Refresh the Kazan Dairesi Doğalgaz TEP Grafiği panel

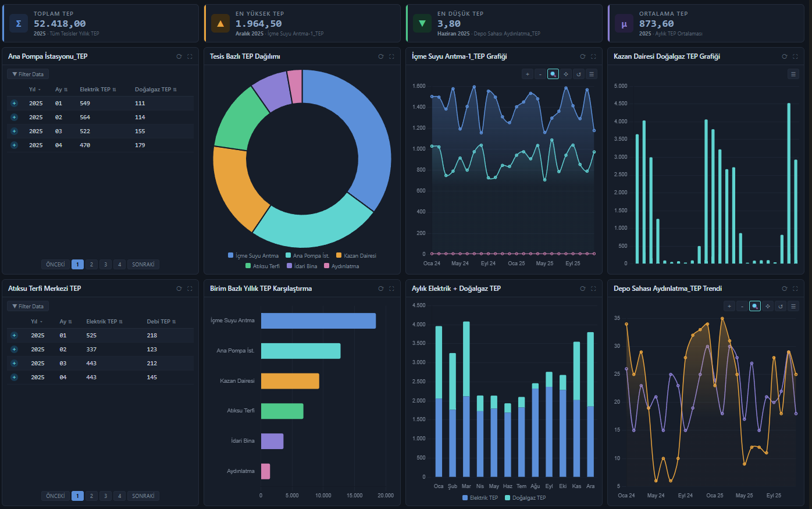[x=785, y=56]
